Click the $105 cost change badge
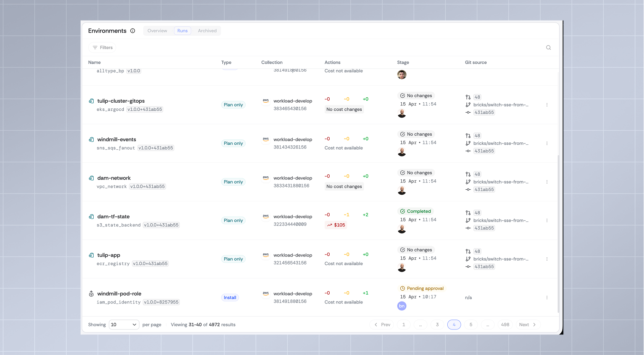 coord(336,225)
